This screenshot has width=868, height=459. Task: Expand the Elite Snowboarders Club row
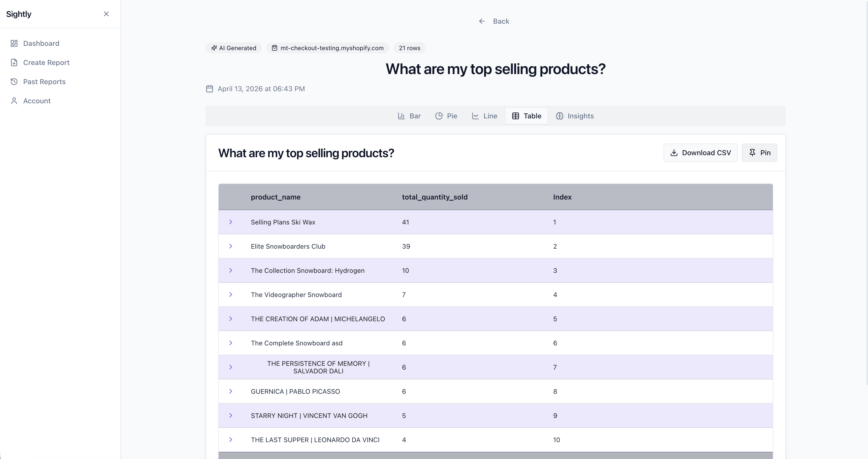[x=231, y=246]
